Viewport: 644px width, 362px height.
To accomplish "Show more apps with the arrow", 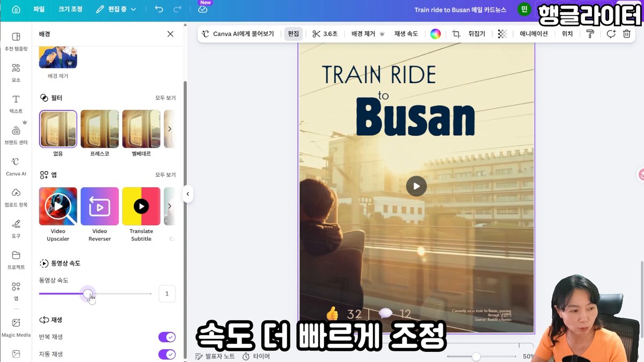I will [x=170, y=206].
